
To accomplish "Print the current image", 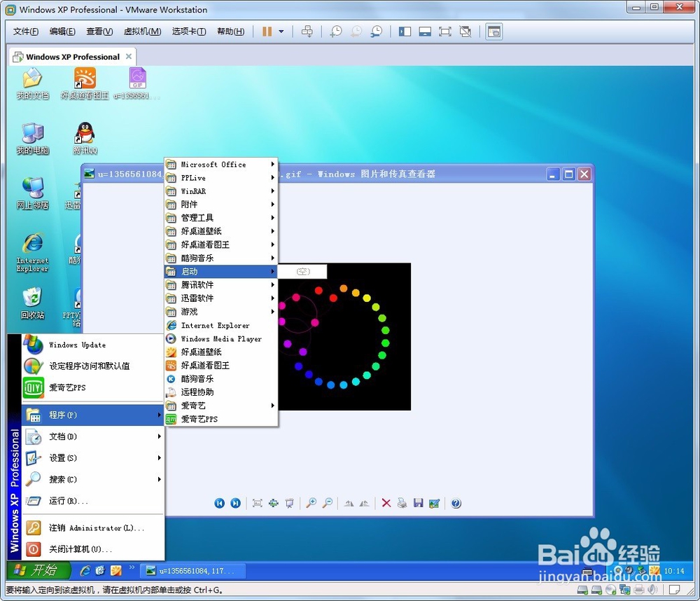I will coord(402,503).
